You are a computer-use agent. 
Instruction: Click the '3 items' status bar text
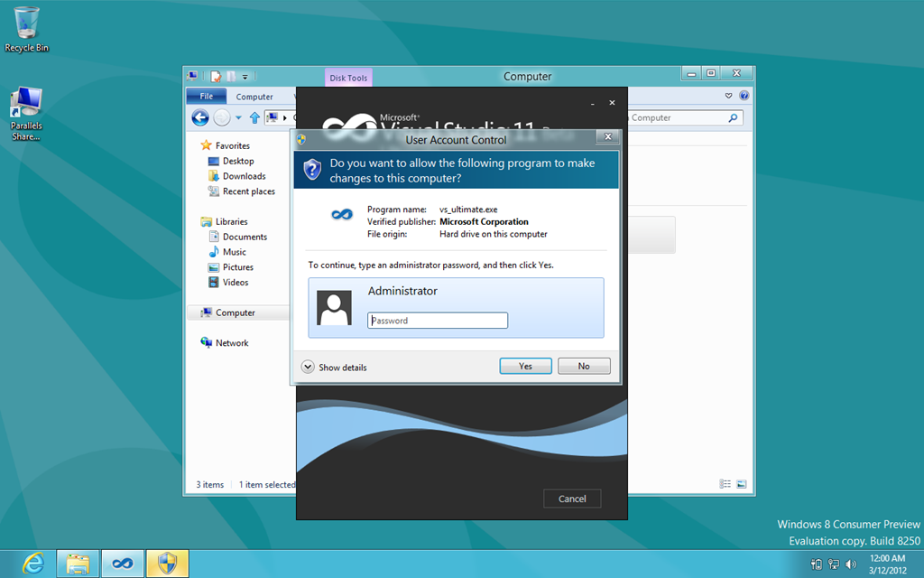(210, 485)
